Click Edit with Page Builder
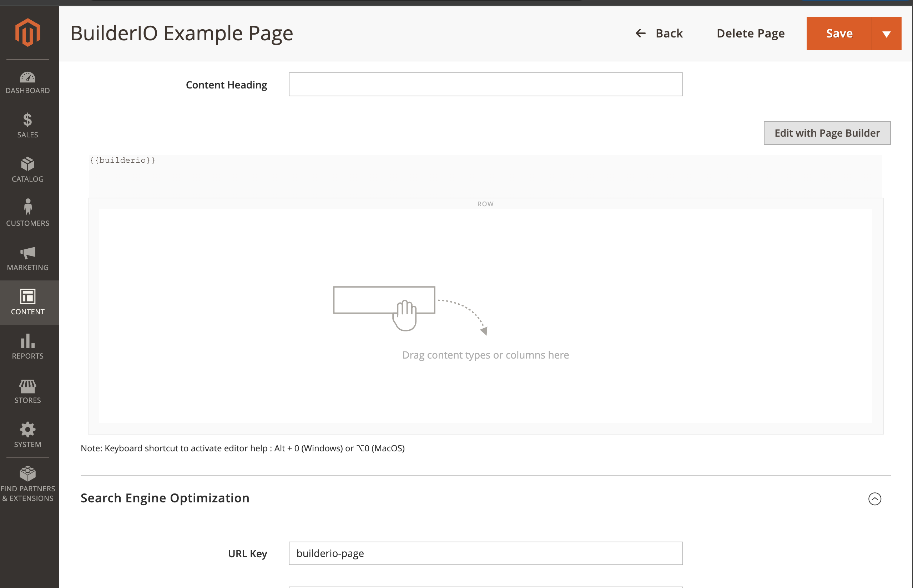Screen dimensions: 913x588 pyautogui.click(x=827, y=133)
